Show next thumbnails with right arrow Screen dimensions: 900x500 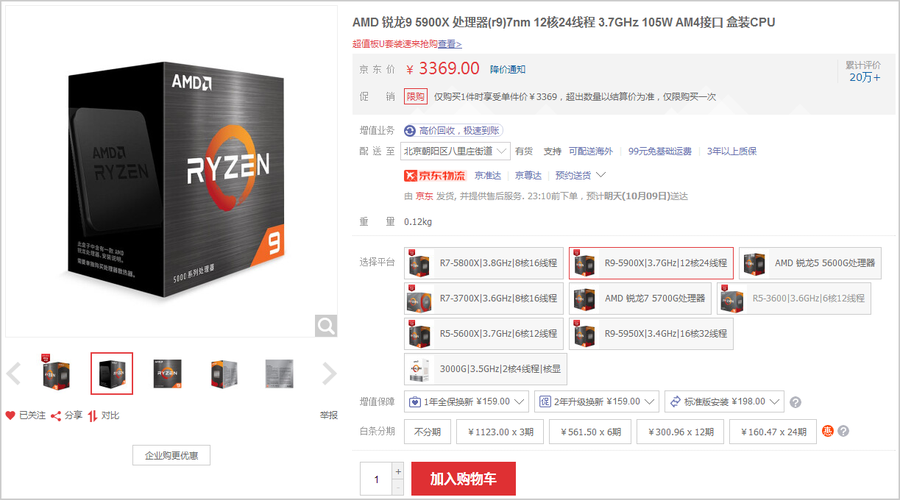coord(329,374)
